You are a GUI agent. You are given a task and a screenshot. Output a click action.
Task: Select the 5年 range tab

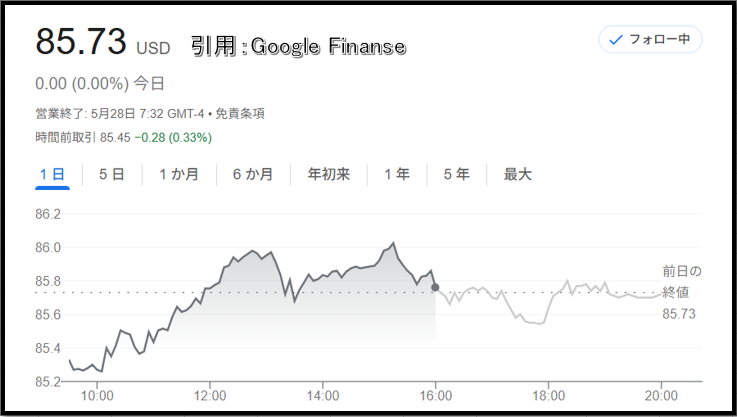456,174
